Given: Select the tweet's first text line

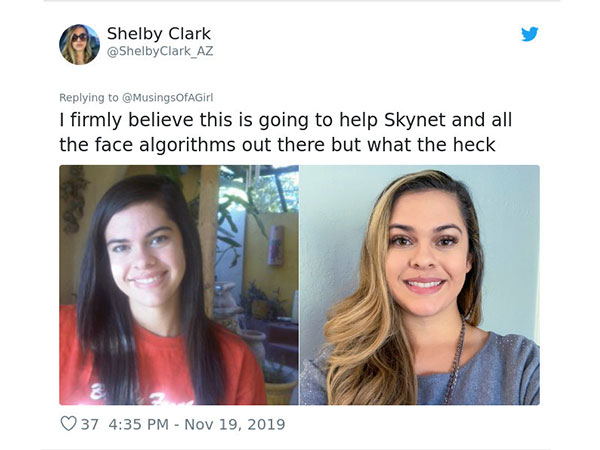Looking at the screenshot, I should (x=286, y=120).
